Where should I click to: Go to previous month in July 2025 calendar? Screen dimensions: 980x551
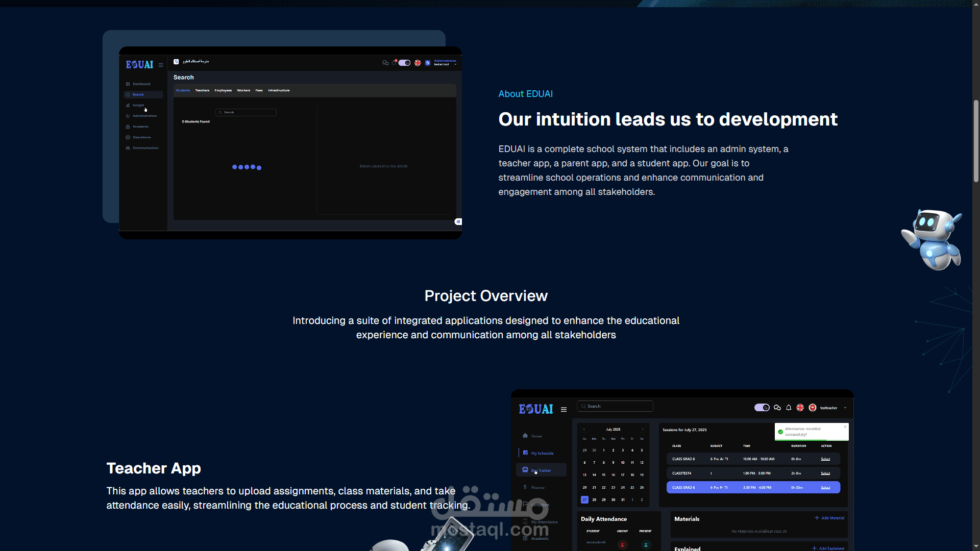pos(584,430)
